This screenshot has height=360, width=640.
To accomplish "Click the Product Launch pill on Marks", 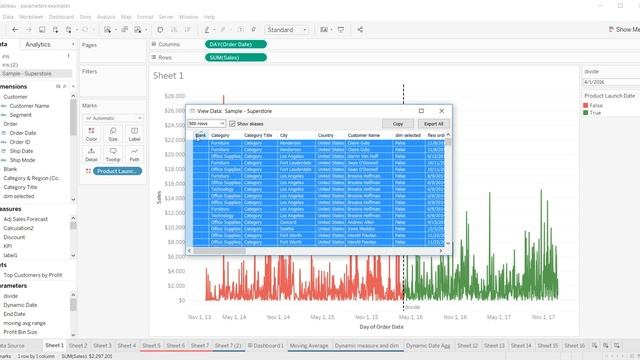I will pos(118,171).
